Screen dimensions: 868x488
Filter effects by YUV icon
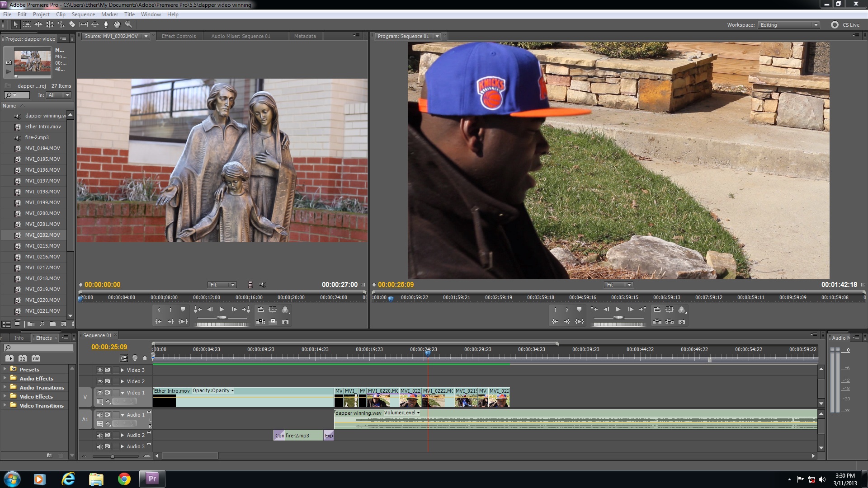tap(36, 358)
